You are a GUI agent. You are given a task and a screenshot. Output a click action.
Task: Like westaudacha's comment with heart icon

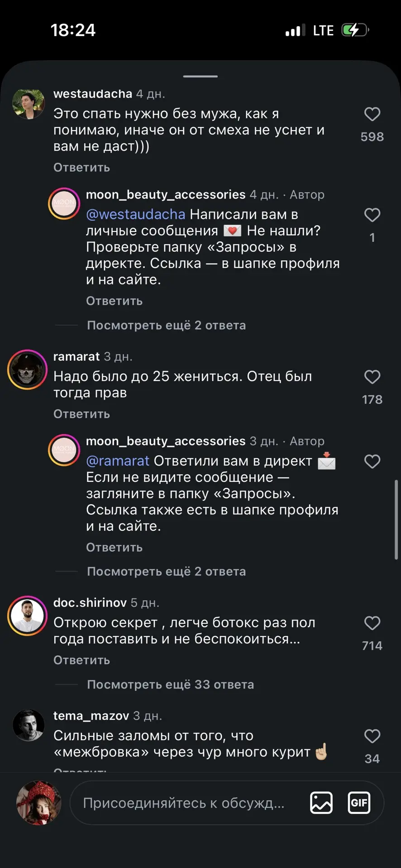tap(372, 114)
